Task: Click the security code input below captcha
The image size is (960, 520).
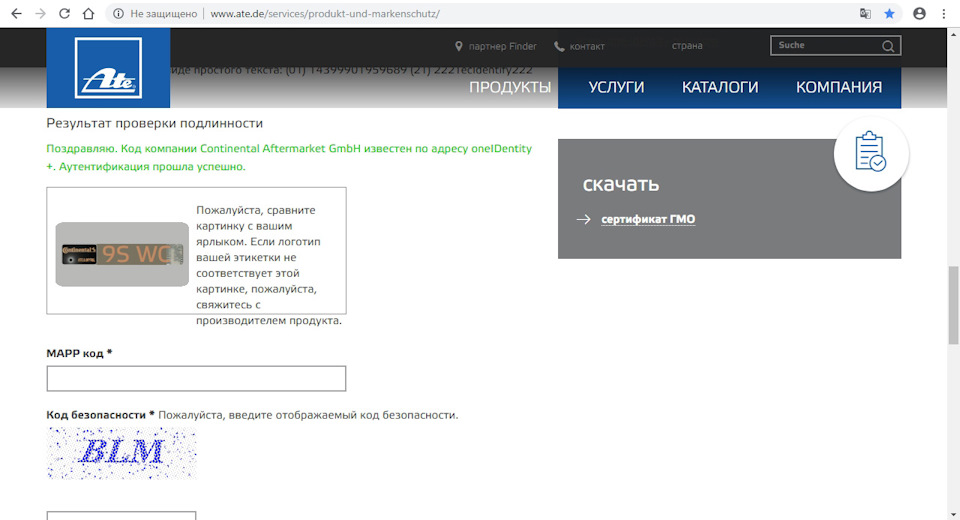Action: (x=121, y=515)
